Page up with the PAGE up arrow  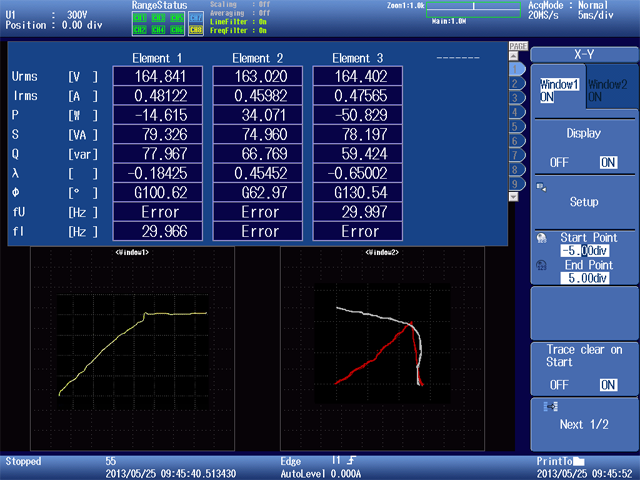click(513, 56)
